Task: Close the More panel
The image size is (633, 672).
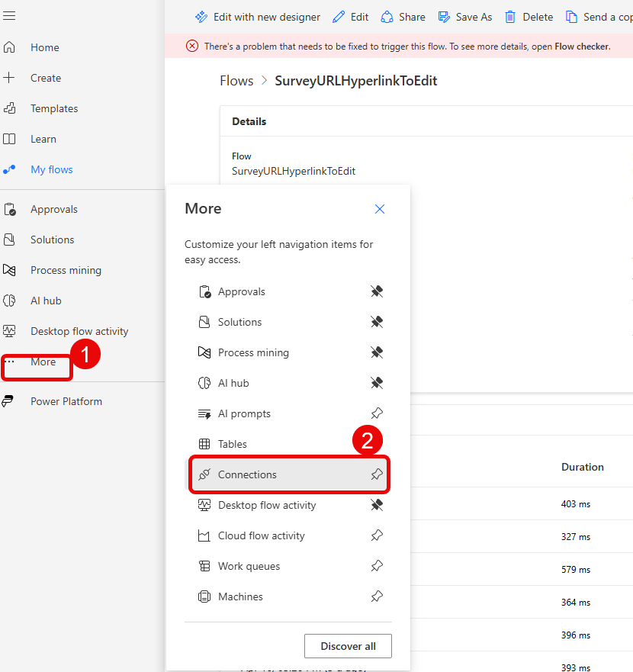Action: (x=380, y=209)
